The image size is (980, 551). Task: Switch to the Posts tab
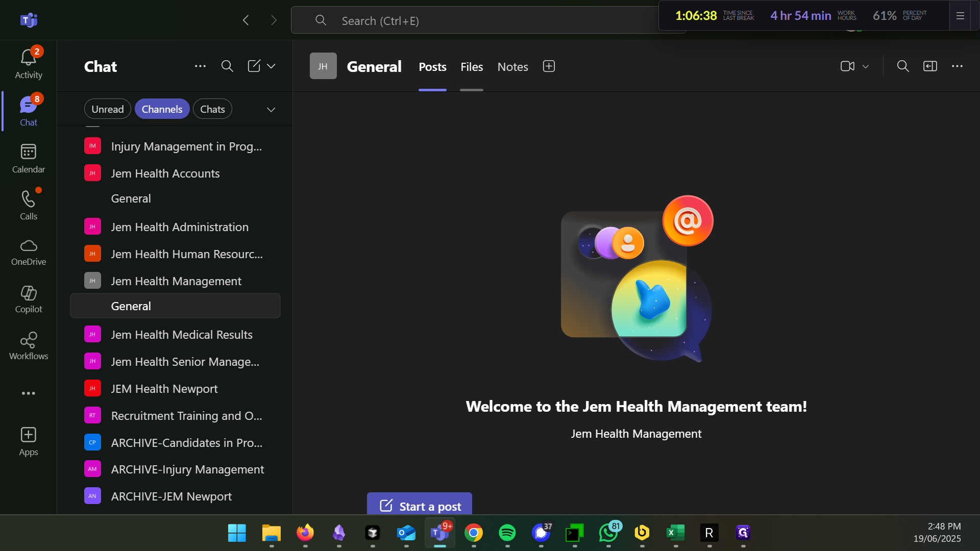pyautogui.click(x=432, y=67)
